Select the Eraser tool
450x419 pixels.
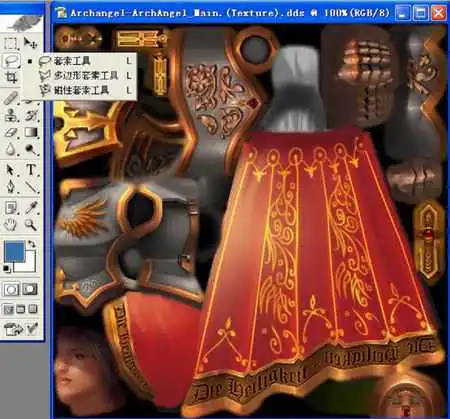coord(11,132)
